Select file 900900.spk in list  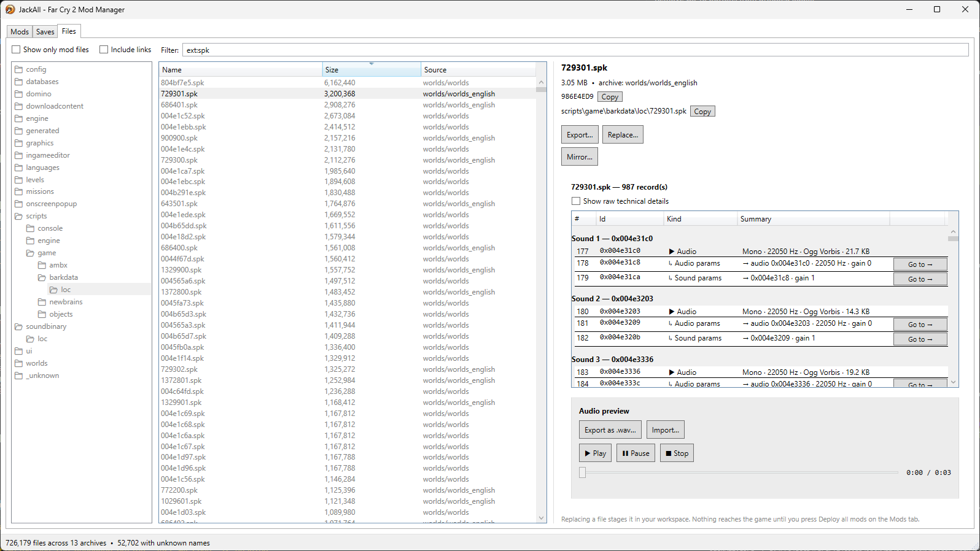coord(348,138)
